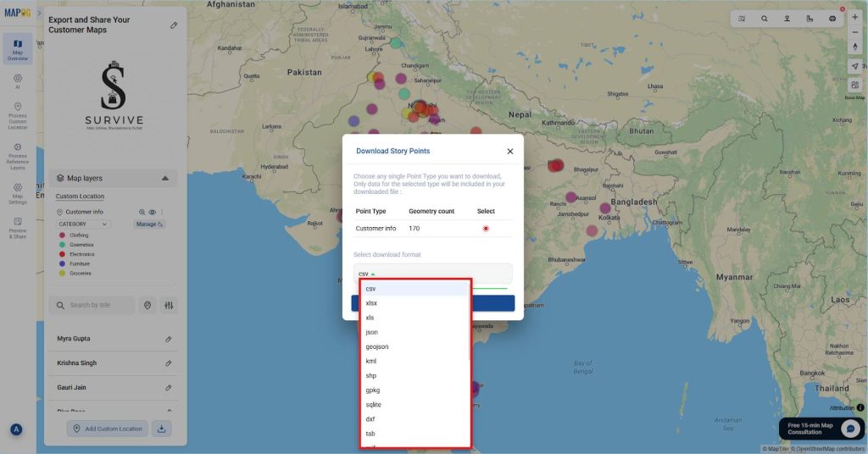Click the Preview & Share sidebar icon
Screen dimensions: 868x454
(x=18, y=227)
